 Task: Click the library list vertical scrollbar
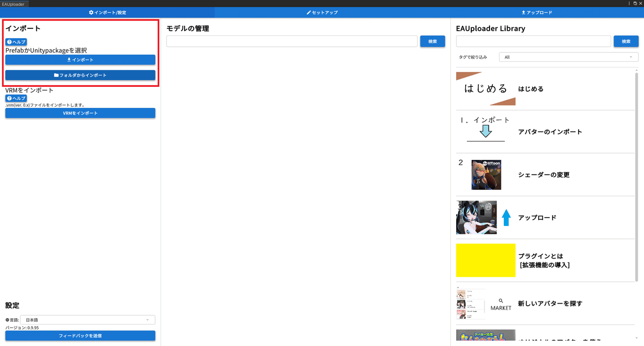pyautogui.click(x=637, y=177)
